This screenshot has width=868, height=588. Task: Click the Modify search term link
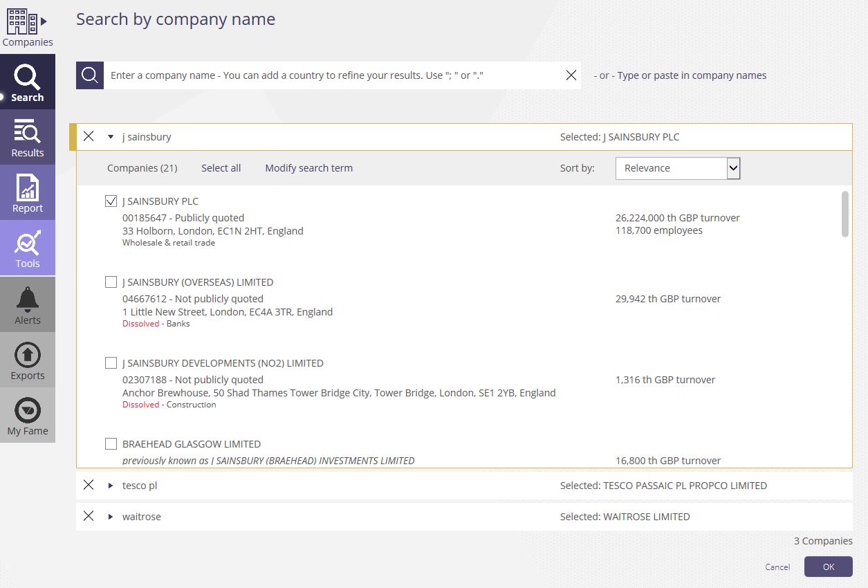308,168
